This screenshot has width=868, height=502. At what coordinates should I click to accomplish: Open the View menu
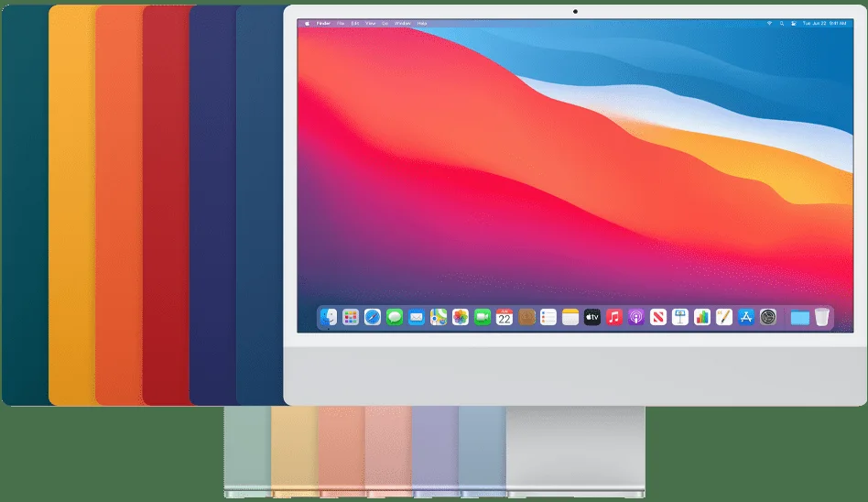point(370,23)
